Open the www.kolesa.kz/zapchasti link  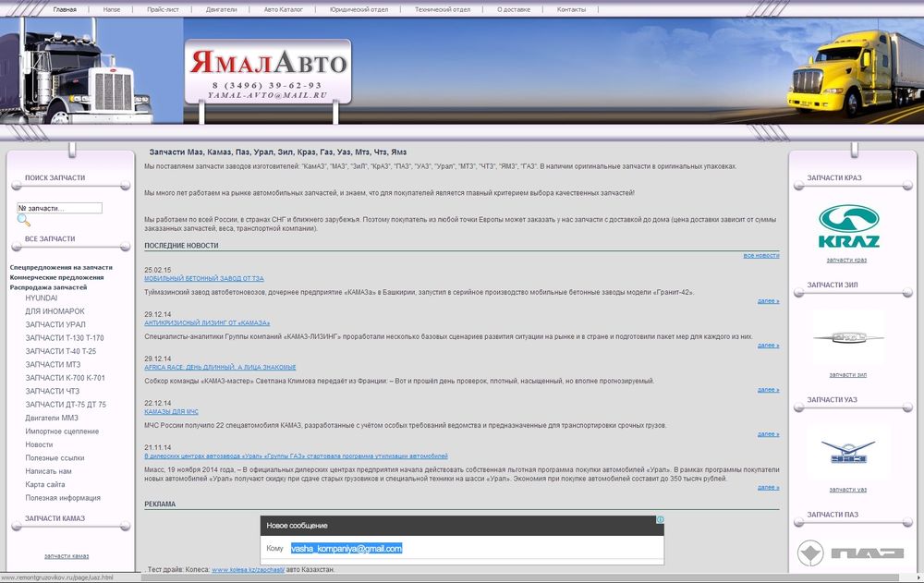pyautogui.click(x=248, y=570)
